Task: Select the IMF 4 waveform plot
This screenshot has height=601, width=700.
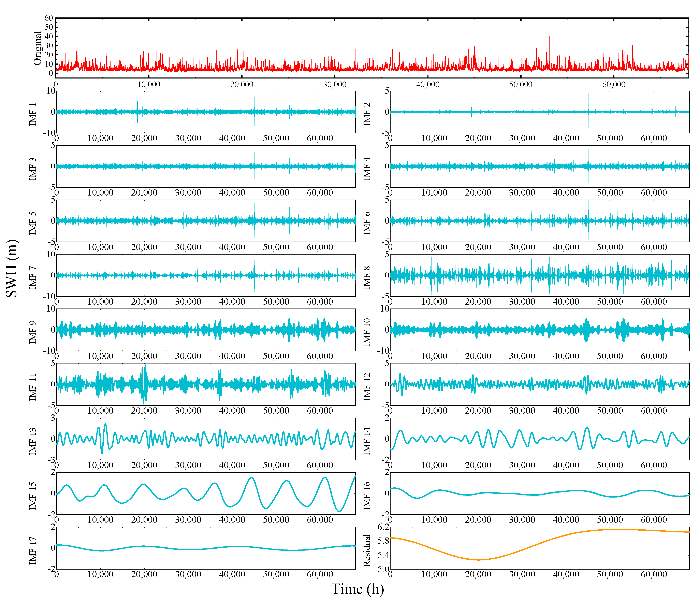Action: click(540, 166)
